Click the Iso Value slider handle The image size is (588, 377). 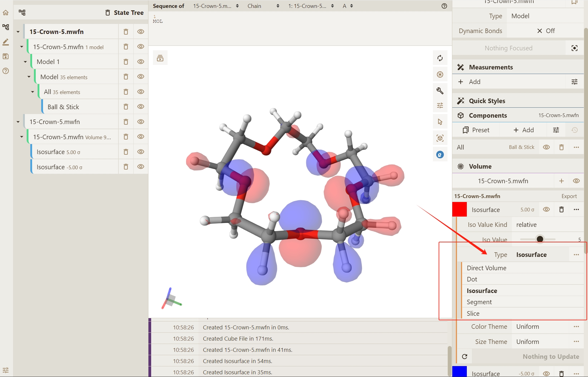click(540, 239)
